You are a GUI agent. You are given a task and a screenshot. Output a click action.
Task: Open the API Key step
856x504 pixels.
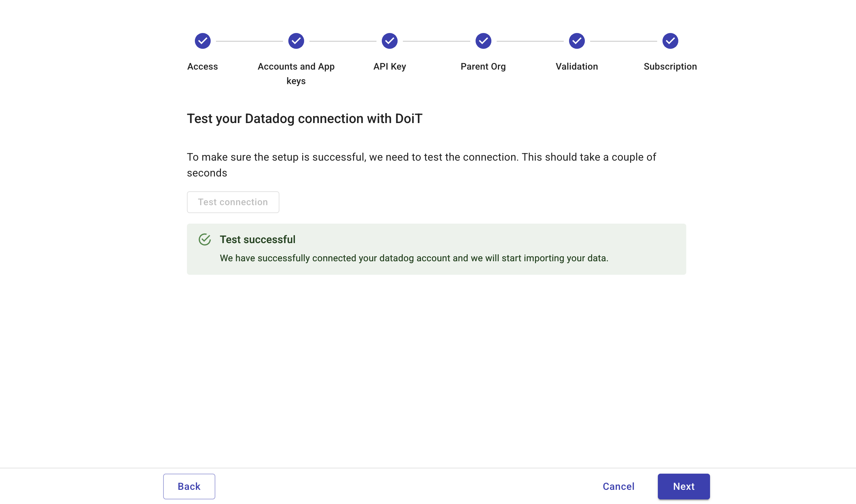click(x=389, y=67)
